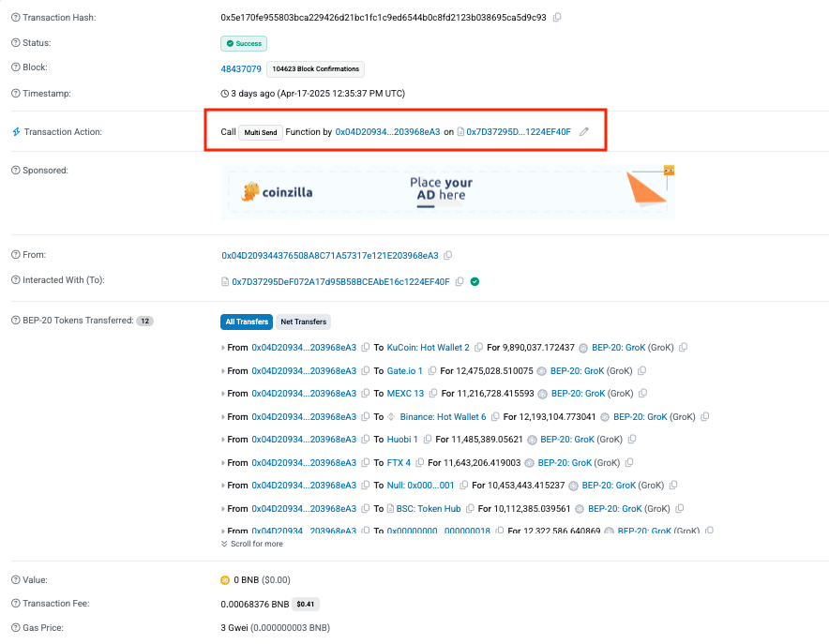Click the help icon beside Gas Price
Image resolution: width=829 pixels, height=644 pixels.
click(x=15, y=627)
